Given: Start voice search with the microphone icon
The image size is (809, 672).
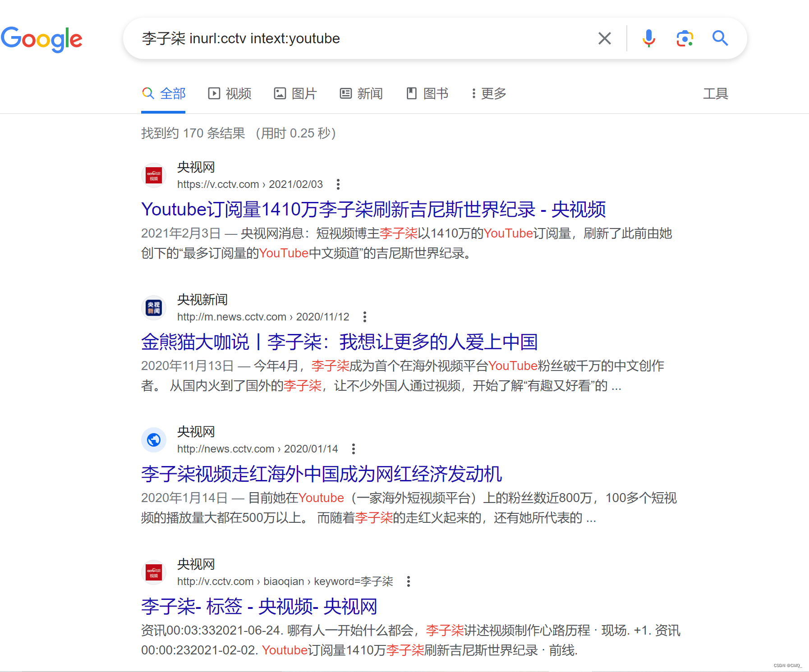Looking at the screenshot, I should point(648,38).
